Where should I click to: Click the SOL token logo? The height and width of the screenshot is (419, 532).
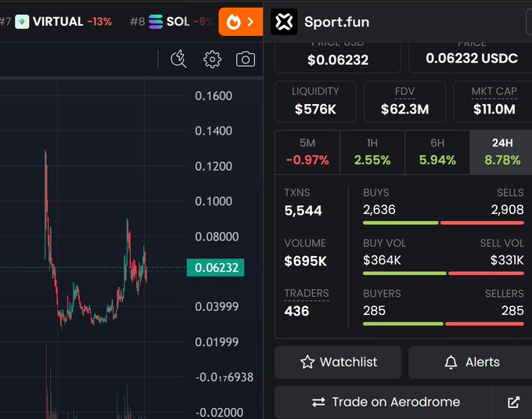pyautogui.click(x=156, y=22)
